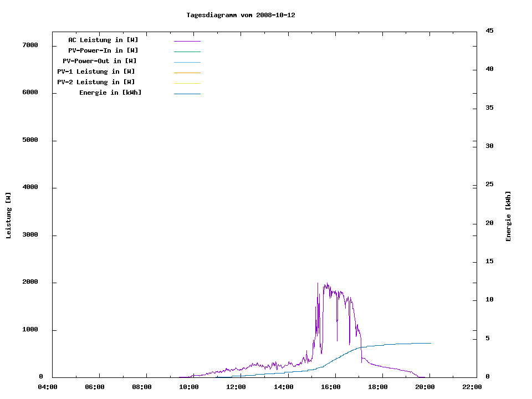Select the PV-Power-Out in [W] legend entry
532x399 pixels.
tap(100, 61)
